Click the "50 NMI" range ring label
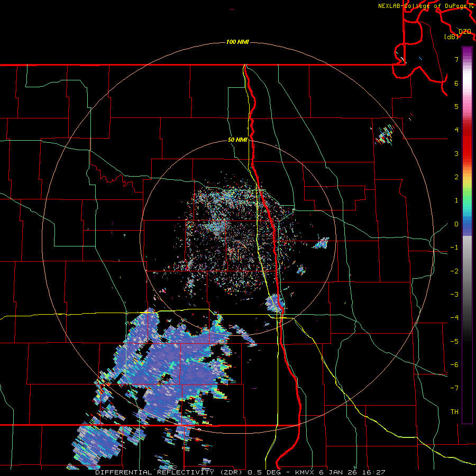The image size is (476, 476). tap(237, 140)
